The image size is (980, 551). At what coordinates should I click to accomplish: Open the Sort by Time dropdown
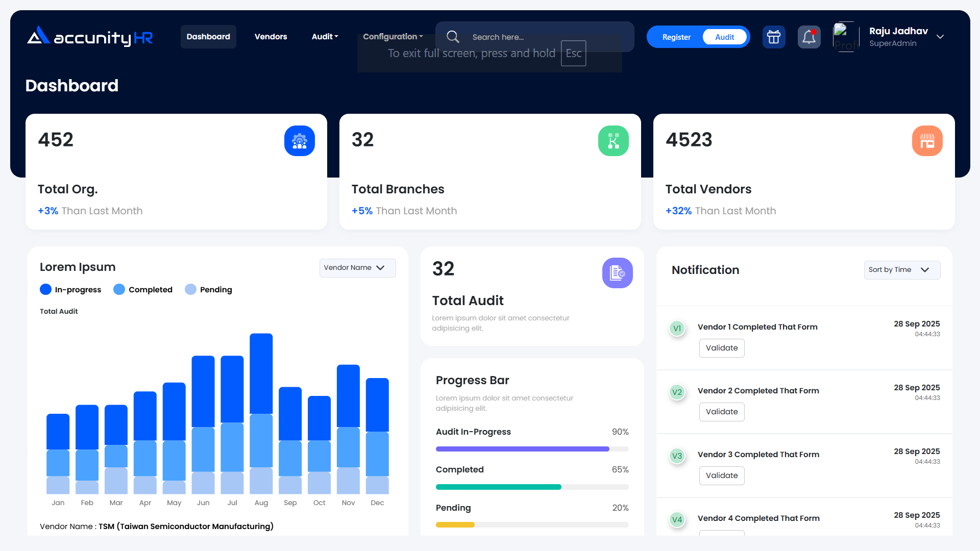tap(901, 270)
